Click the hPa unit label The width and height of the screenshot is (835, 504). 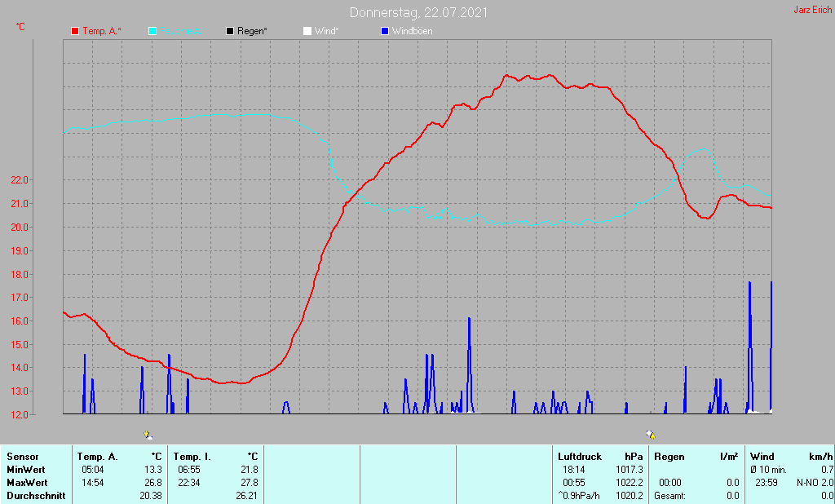(634, 457)
